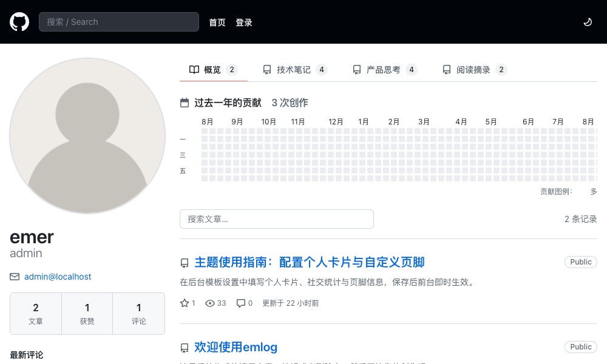Click the 主题使用指南 article description text

[x=328, y=282]
